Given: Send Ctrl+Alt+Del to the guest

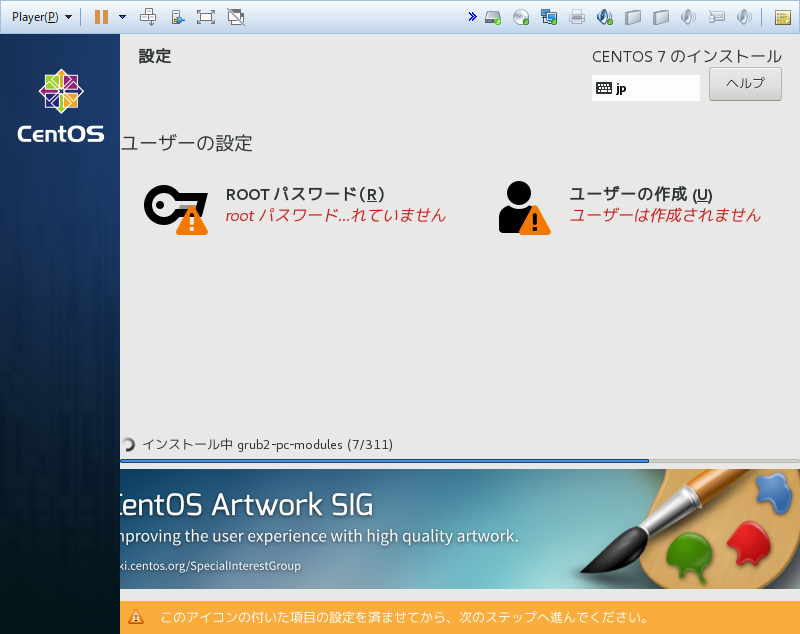Looking at the screenshot, I should pos(148,17).
